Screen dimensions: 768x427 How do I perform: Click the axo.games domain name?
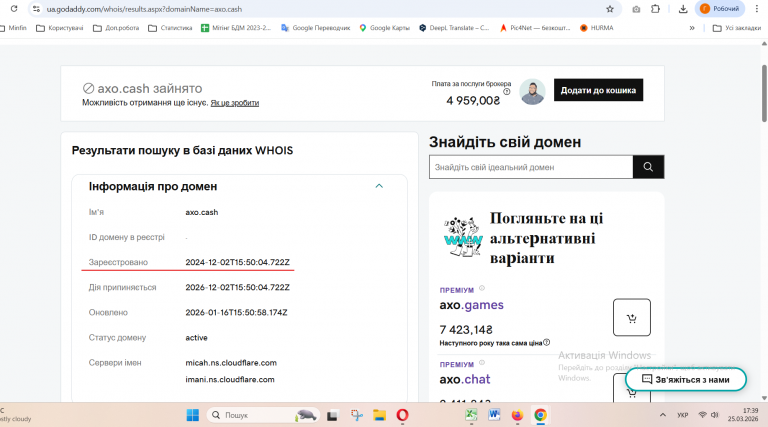[x=472, y=305]
